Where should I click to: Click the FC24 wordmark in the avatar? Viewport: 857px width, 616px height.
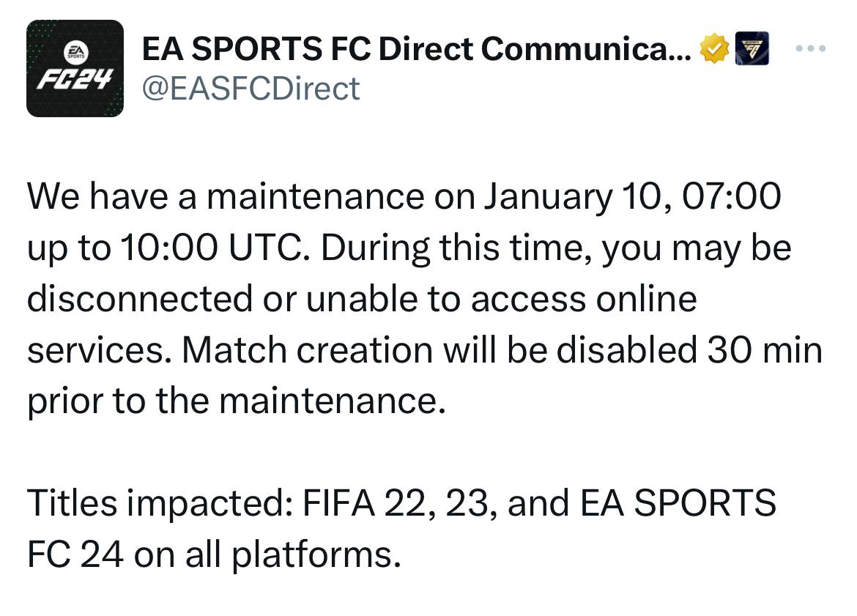click(x=75, y=80)
